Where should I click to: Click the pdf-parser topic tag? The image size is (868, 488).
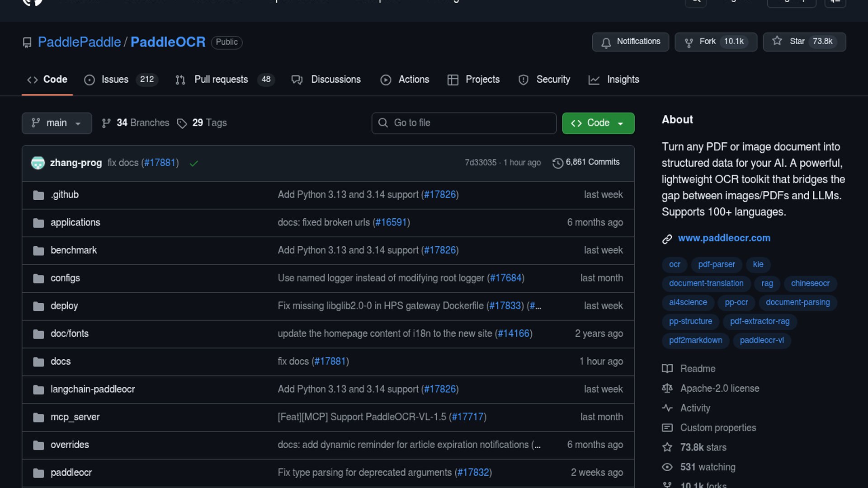(716, 264)
